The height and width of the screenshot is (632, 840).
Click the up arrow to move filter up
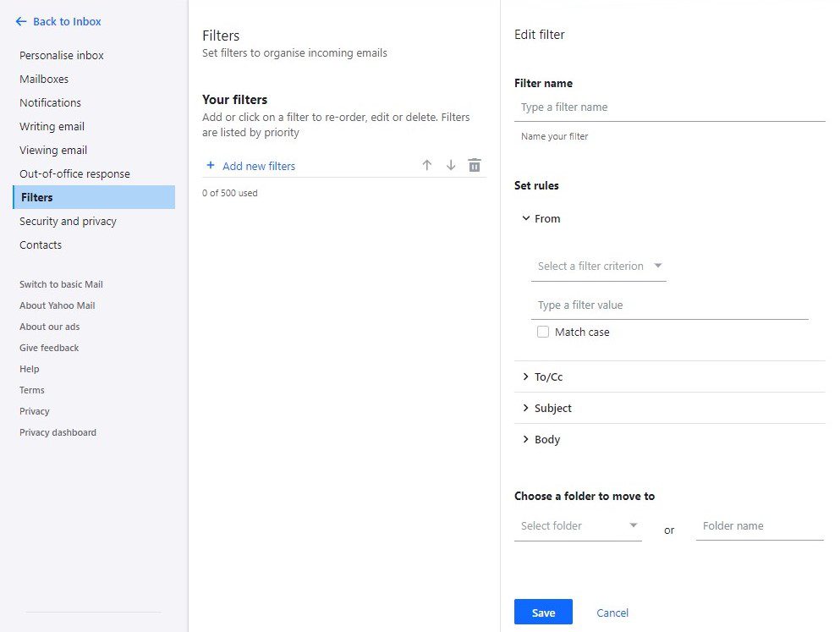[427, 165]
